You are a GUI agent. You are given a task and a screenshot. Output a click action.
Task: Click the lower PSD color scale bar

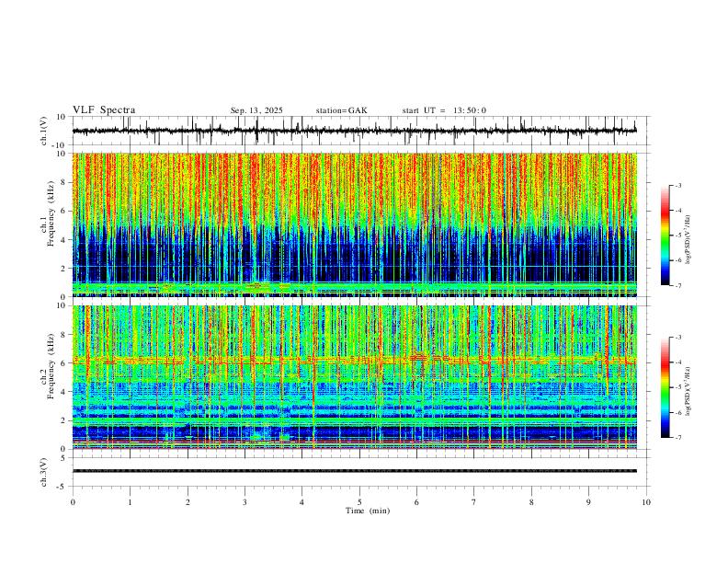click(x=665, y=387)
